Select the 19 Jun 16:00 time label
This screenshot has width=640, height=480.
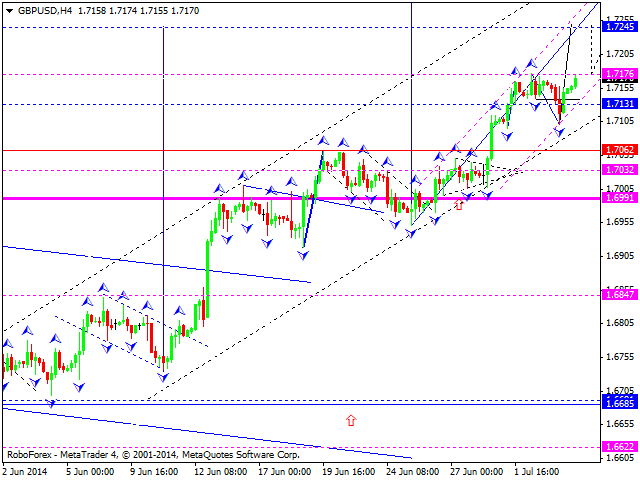(x=348, y=470)
